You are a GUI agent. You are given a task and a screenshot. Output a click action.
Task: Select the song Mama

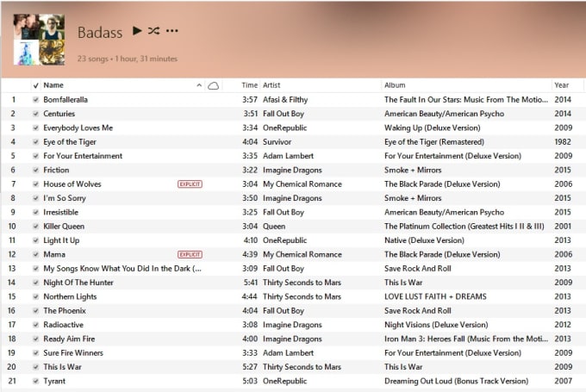(54, 254)
